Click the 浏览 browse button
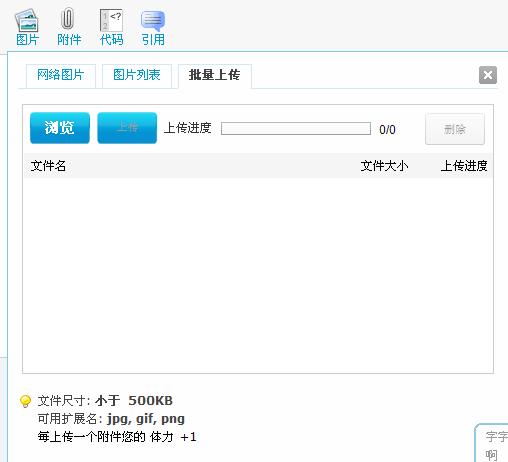Image resolution: width=508 pixels, height=462 pixels. point(60,128)
